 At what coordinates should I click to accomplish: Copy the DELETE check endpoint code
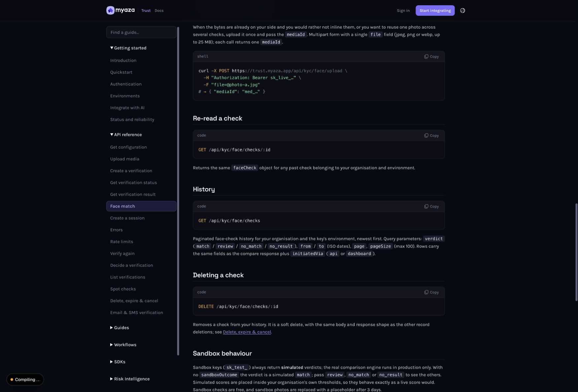(x=431, y=292)
